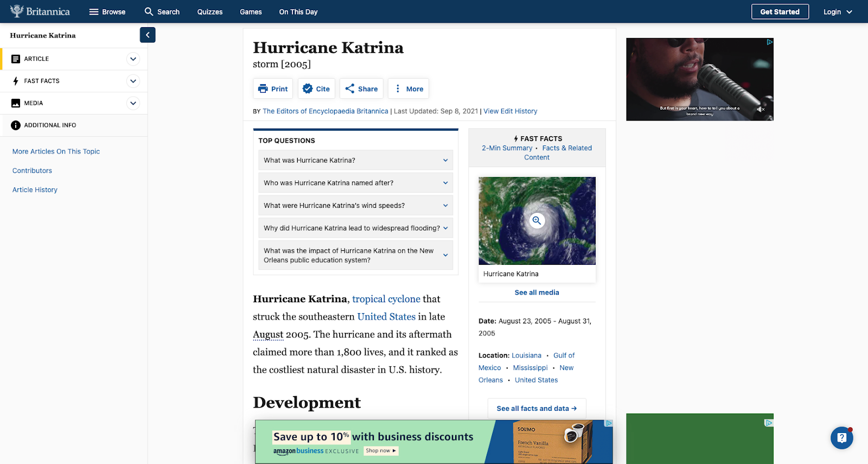The image size is (868, 464).
Task: Expand the Article section in sidebar
Action: click(x=133, y=59)
